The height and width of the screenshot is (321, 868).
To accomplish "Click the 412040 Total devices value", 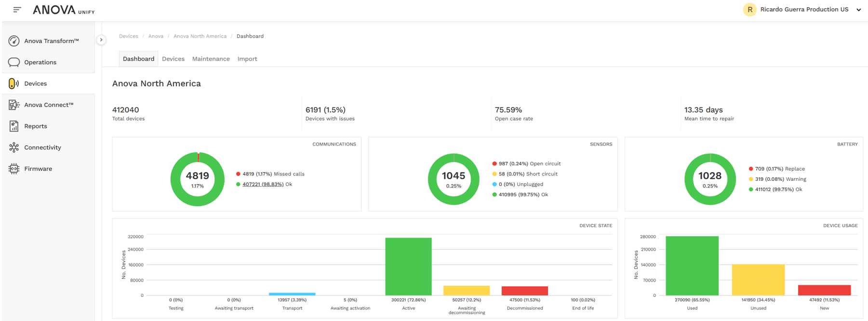I will (126, 110).
